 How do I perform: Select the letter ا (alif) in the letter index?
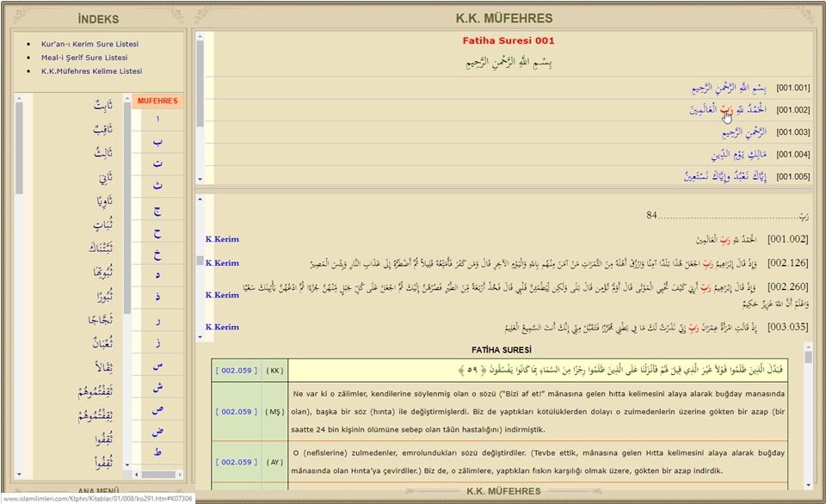pos(157,120)
